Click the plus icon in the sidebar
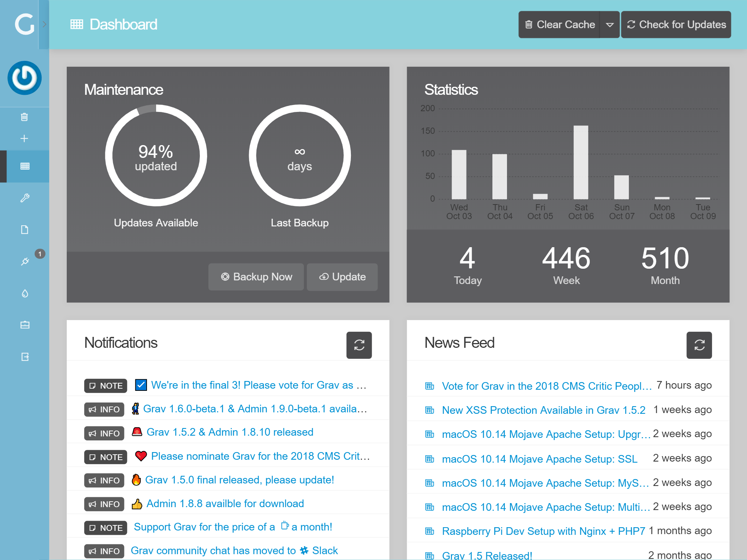747x560 pixels. pos(24,139)
